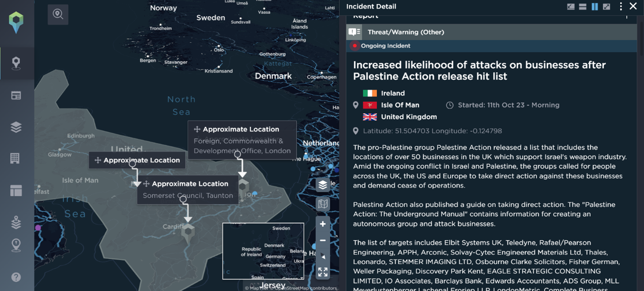The height and width of the screenshot is (291, 644).
Task: Click the Threat/Warning (Other) header
Action: [406, 32]
